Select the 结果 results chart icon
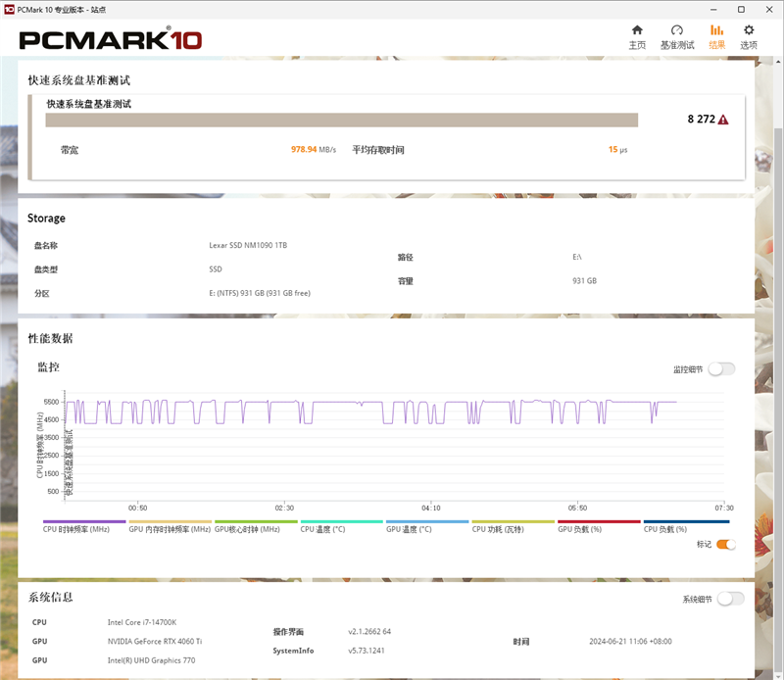The width and height of the screenshot is (784, 680). click(717, 30)
